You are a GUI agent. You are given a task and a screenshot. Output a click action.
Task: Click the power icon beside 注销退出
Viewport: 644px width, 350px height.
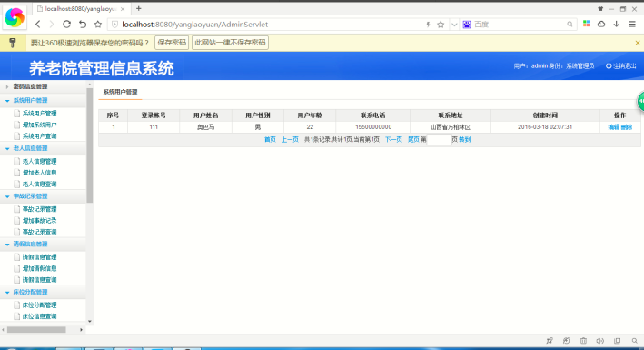(x=609, y=65)
